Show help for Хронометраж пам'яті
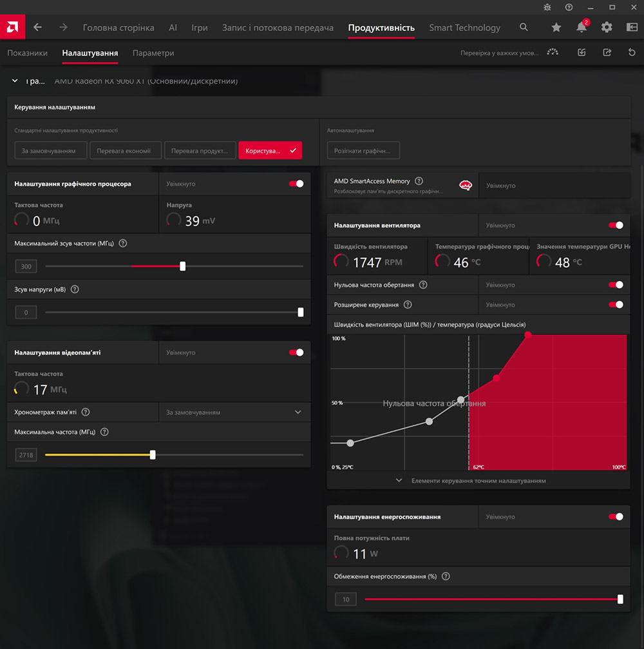 (86, 412)
